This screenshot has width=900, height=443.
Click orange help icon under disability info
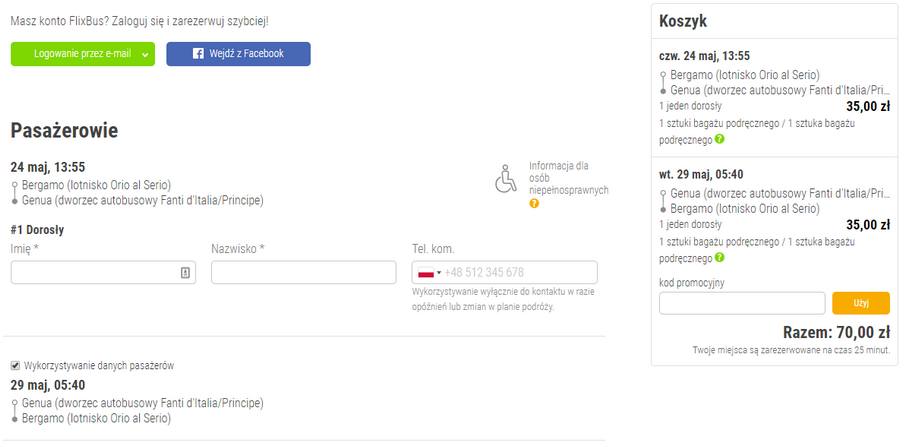[534, 203]
